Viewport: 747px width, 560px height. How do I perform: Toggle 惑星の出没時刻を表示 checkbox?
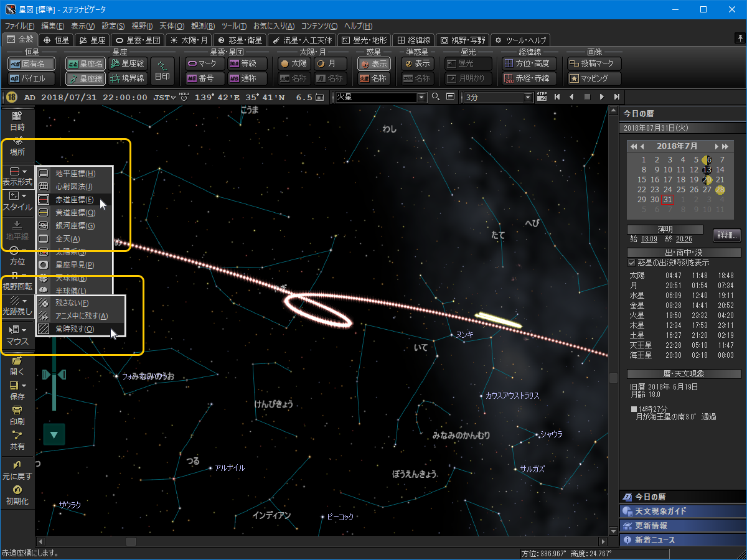632,263
